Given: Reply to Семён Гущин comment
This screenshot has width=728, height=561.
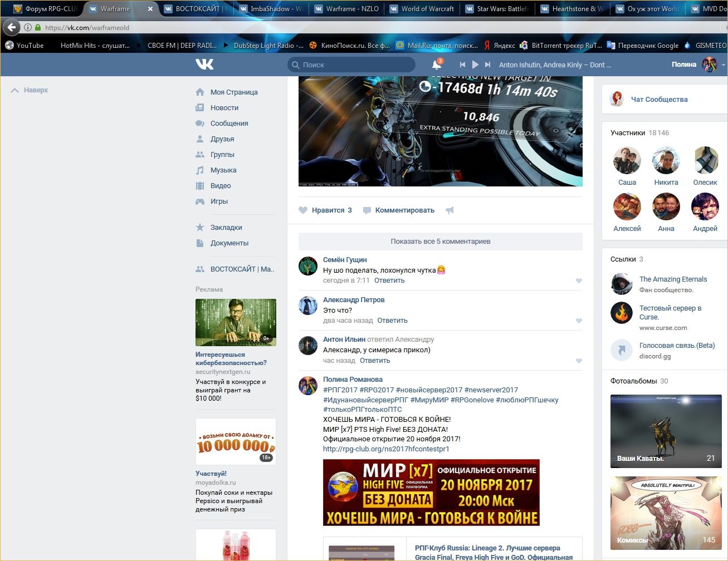Looking at the screenshot, I should (389, 280).
